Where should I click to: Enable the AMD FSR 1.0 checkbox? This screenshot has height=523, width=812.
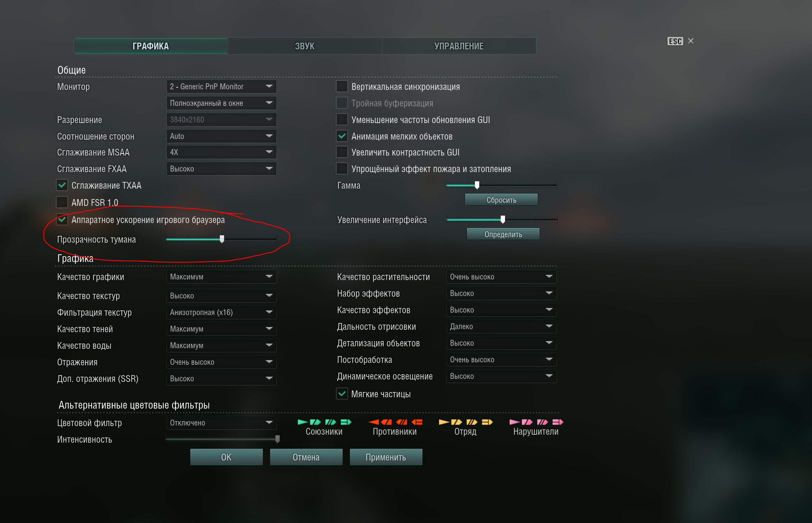click(x=62, y=202)
